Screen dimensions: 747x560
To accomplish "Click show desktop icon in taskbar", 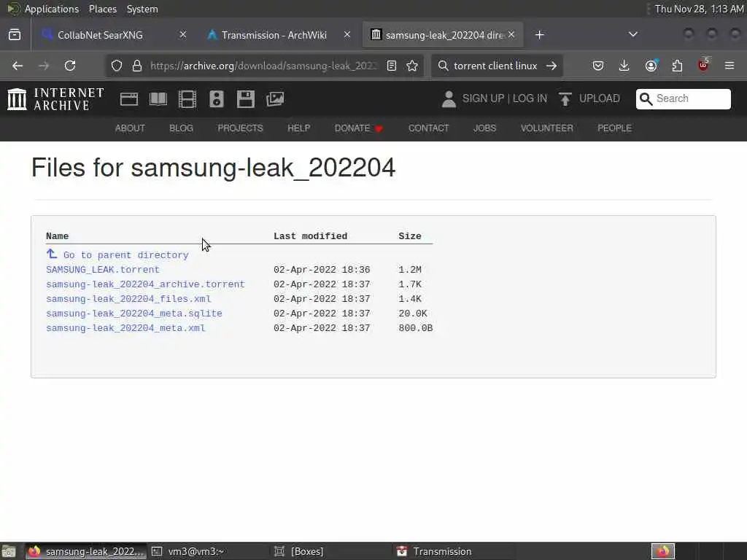I will (9, 551).
